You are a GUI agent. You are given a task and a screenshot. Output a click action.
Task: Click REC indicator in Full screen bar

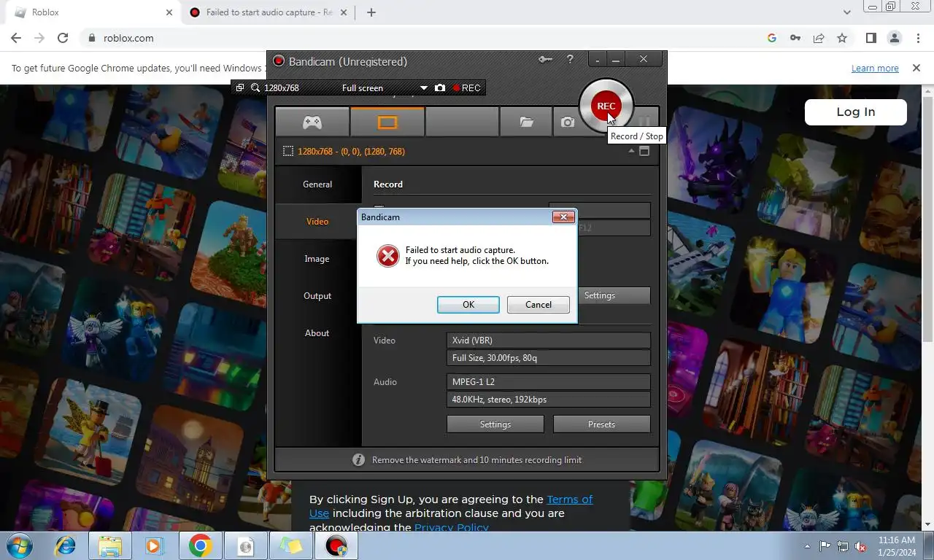tap(467, 87)
